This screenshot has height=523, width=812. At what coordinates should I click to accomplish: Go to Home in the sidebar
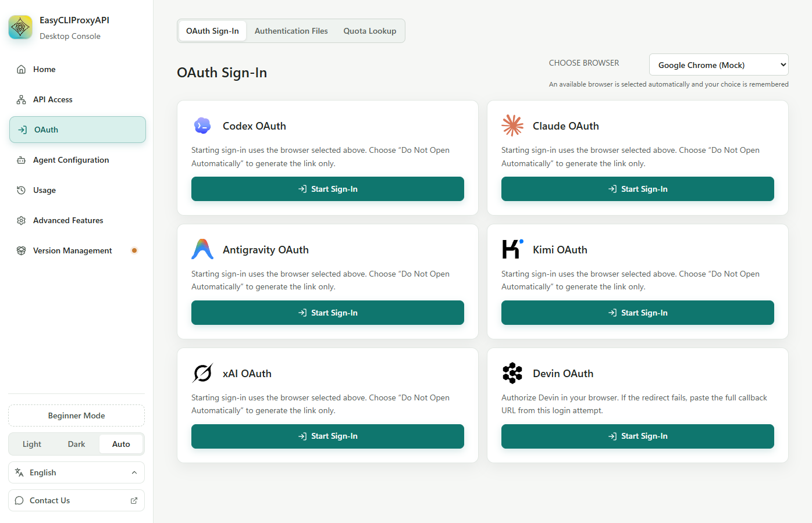coord(77,69)
